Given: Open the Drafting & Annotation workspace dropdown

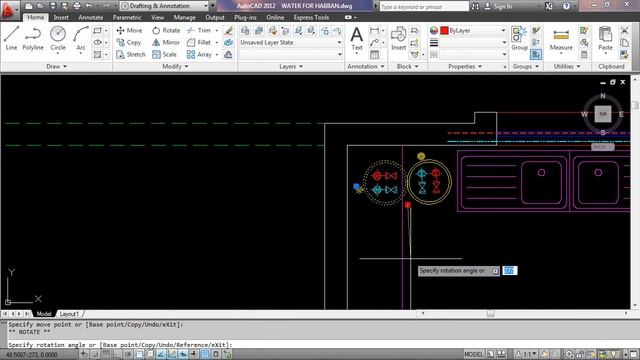Looking at the screenshot, I should click(164, 6).
